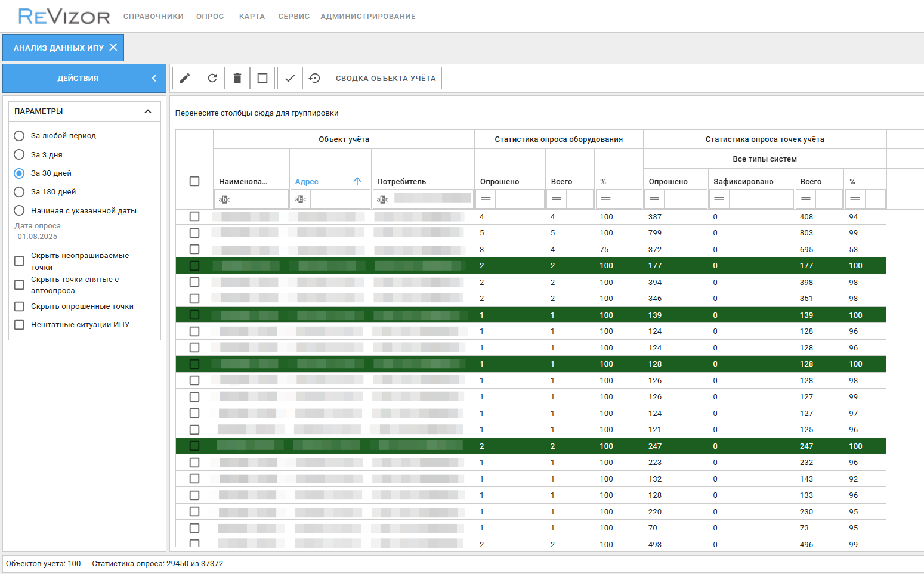Check the row with 372 polled points
Screen dimensions: 924x574
pos(194,249)
